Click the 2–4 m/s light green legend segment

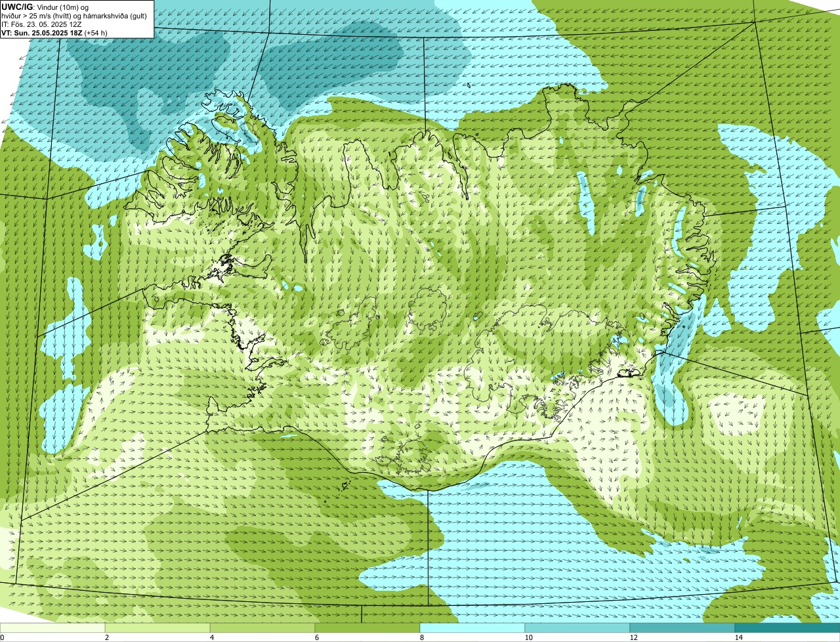pos(157,628)
